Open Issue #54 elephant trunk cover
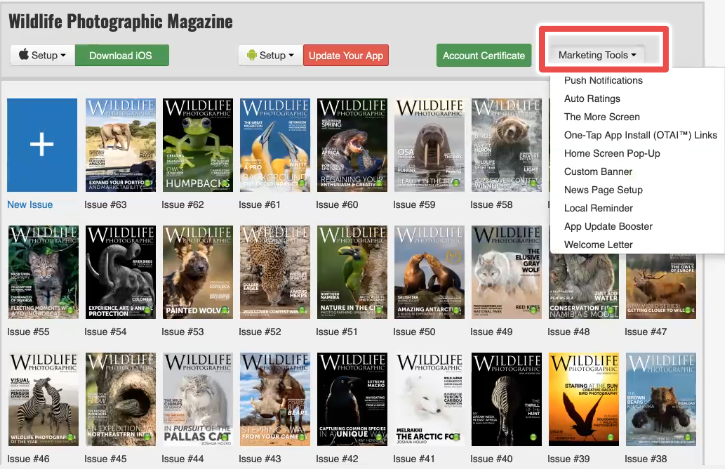Image resolution: width=725 pixels, height=469 pixels. coord(121,272)
